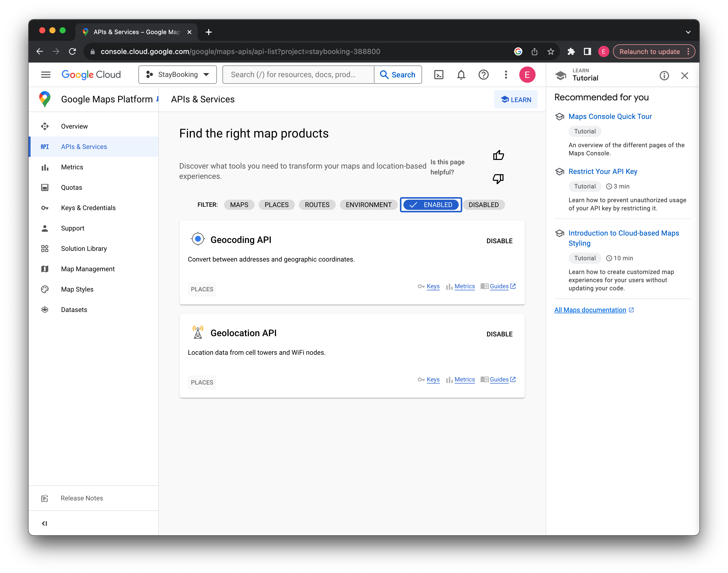Bookmark this page with star icon
The height and width of the screenshot is (573, 728).
(551, 51)
